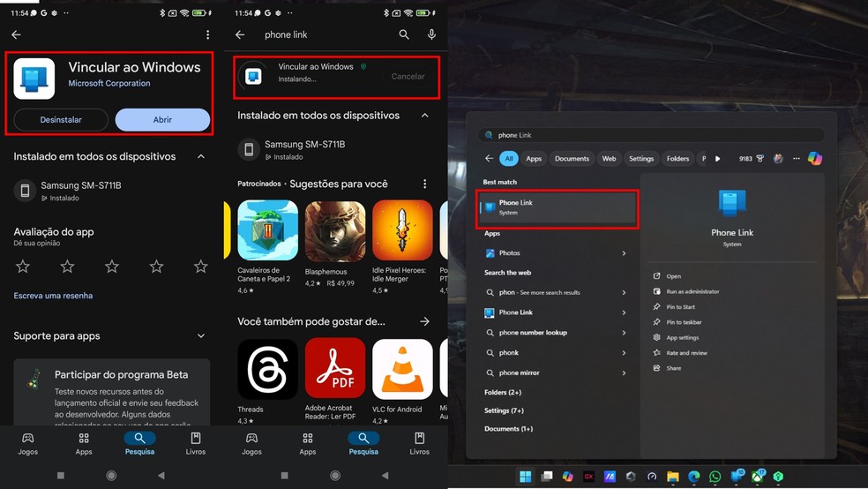
Task: Tap Desinstalar button
Action: (61, 120)
